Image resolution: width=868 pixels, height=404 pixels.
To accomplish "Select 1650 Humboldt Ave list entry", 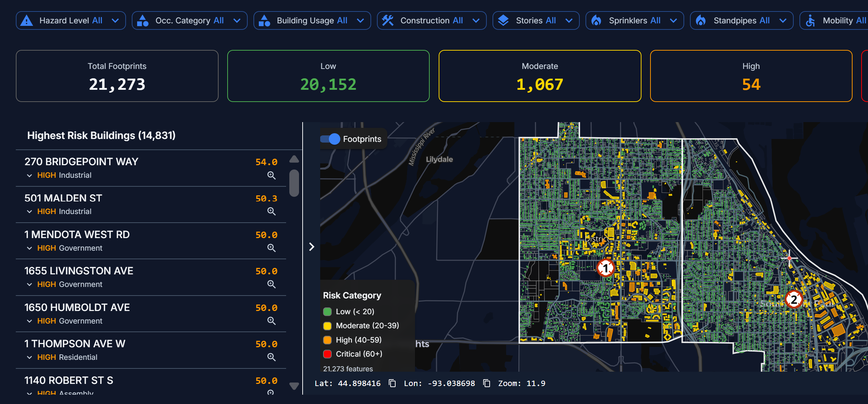I will 77,308.
